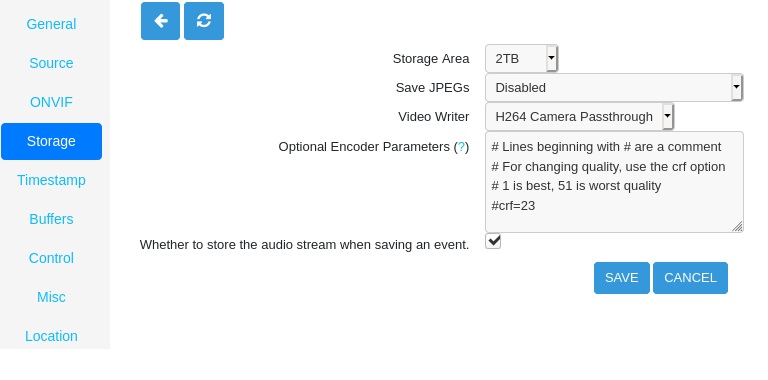This screenshot has width=768, height=380.
Task: Click the textarea resize grip handle
Action: coord(737,226)
